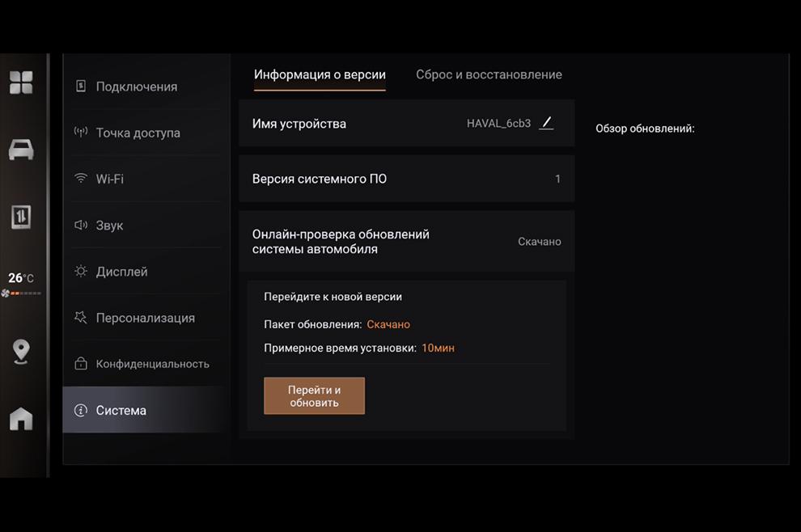The width and height of the screenshot is (801, 532).
Task: Click the Пакет обновления label
Action: (x=312, y=324)
